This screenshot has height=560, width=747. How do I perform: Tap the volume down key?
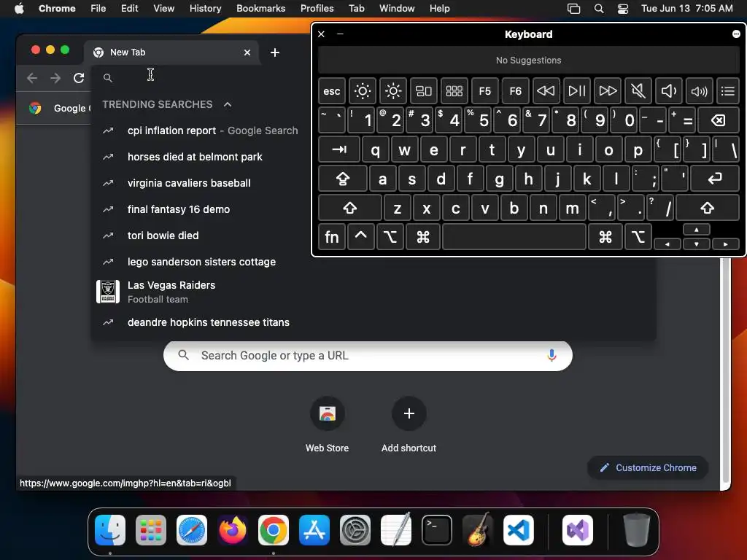(668, 91)
